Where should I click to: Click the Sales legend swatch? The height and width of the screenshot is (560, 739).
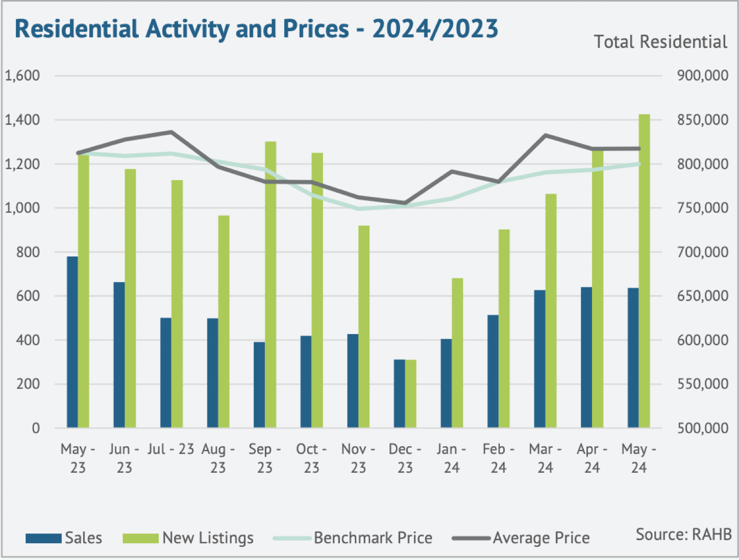tap(42, 538)
